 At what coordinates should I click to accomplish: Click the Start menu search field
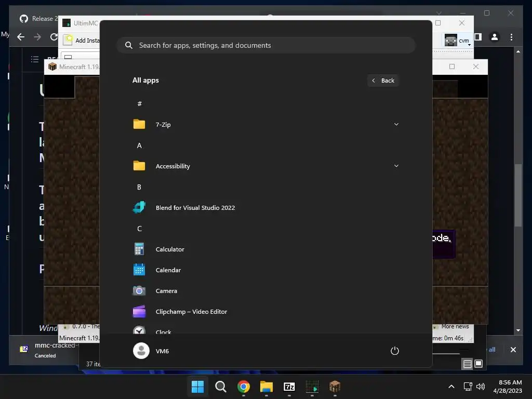pos(266,45)
